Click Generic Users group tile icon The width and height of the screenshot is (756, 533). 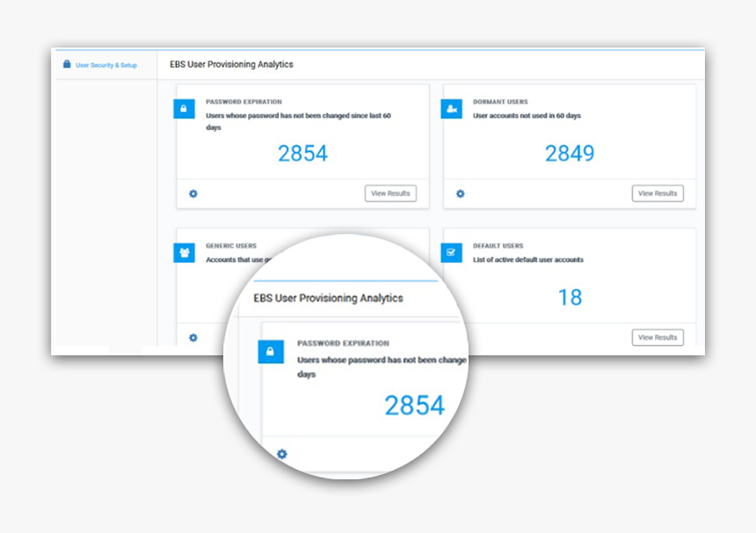184,252
